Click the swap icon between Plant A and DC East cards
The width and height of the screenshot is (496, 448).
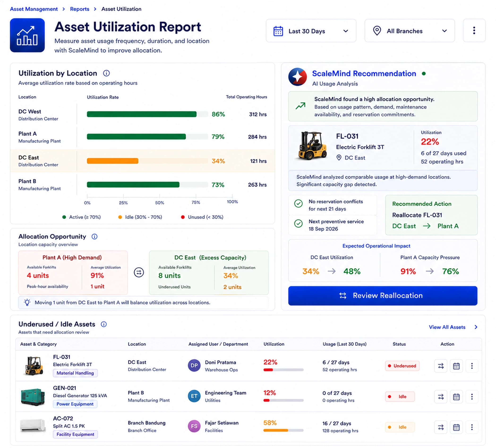click(x=139, y=272)
